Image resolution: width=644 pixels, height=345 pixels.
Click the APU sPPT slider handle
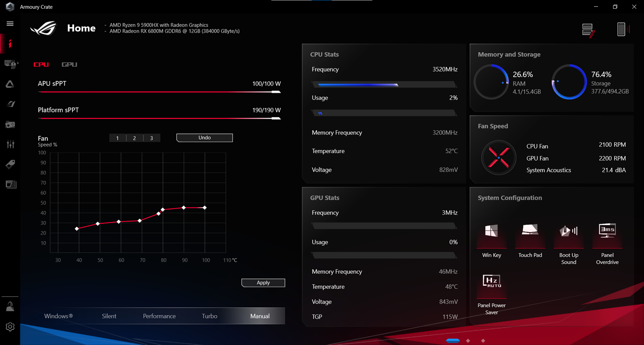[276, 92]
